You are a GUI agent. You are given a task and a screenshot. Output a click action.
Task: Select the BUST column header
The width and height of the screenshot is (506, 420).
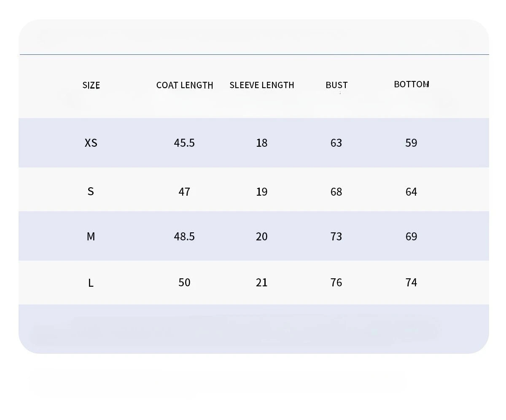click(336, 85)
